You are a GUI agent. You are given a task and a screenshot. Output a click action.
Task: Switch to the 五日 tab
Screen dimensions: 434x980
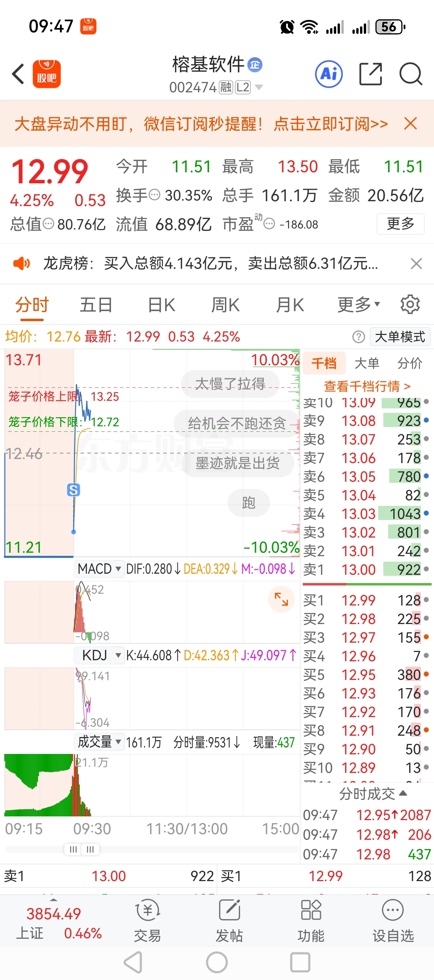pos(96,305)
